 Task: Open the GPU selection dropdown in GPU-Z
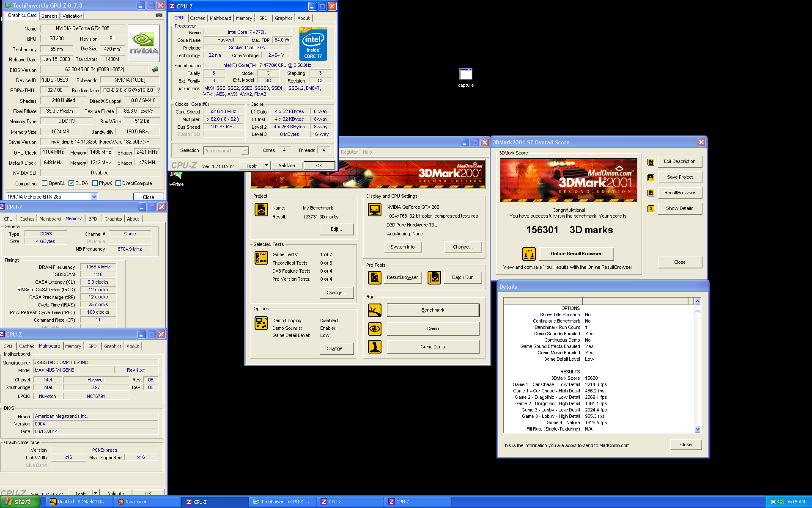[x=94, y=196]
